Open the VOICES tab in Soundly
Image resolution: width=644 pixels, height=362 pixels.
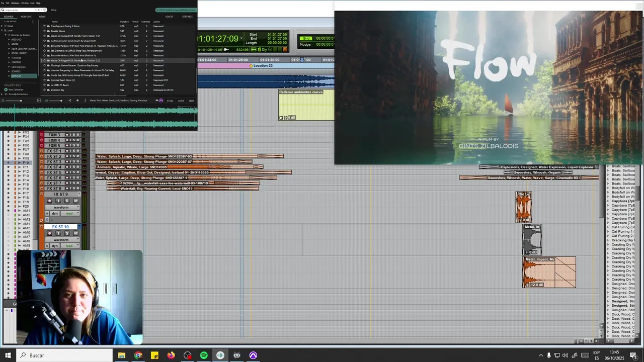169,17
